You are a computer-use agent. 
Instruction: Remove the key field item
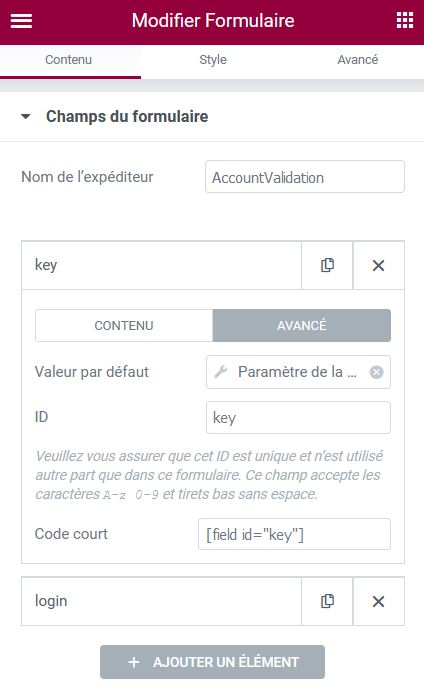(379, 265)
